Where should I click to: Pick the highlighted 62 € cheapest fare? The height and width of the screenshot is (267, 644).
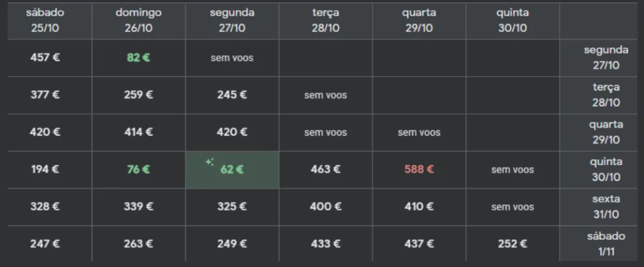click(x=232, y=169)
